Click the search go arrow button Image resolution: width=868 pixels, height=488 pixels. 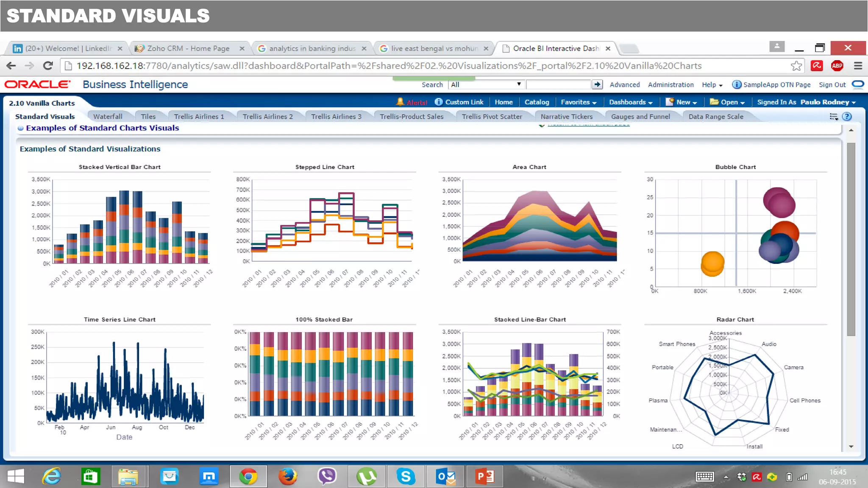[x=597, y=84]
